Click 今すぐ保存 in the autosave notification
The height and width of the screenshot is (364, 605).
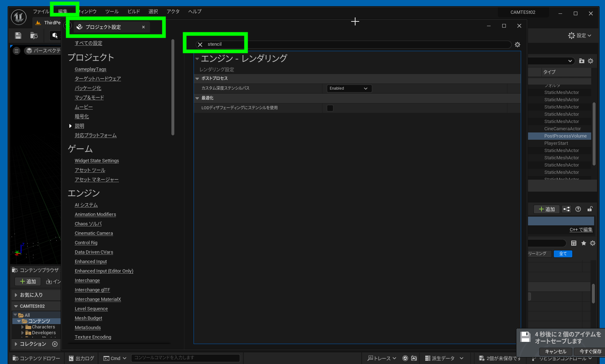pos(590,351)
